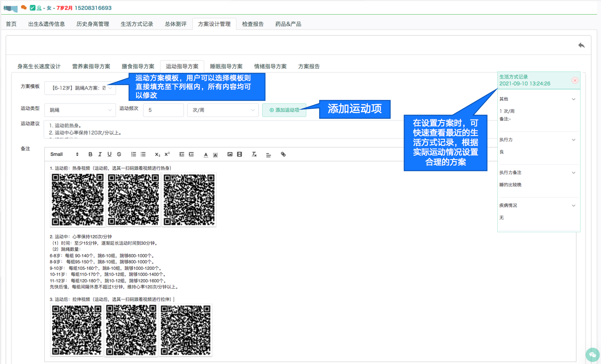601x364 pixels.
Task: Switch to 身高生长速度设计 sub-tab
Action: coord(39,66)
